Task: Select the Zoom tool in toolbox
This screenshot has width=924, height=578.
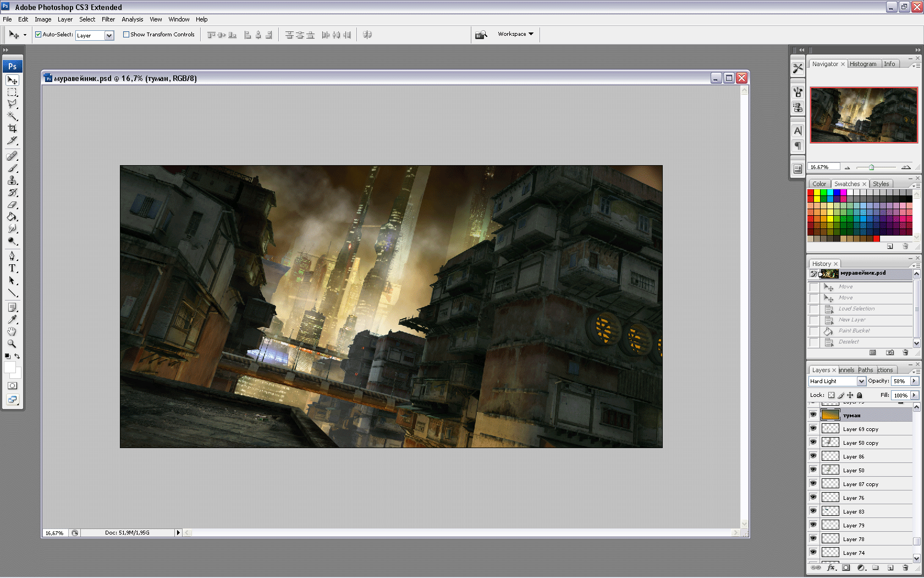Action: (x=12, y=343)
